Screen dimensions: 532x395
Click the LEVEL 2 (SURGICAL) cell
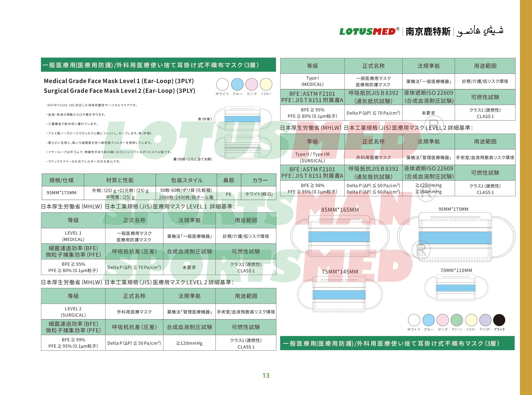click(73, 312)
